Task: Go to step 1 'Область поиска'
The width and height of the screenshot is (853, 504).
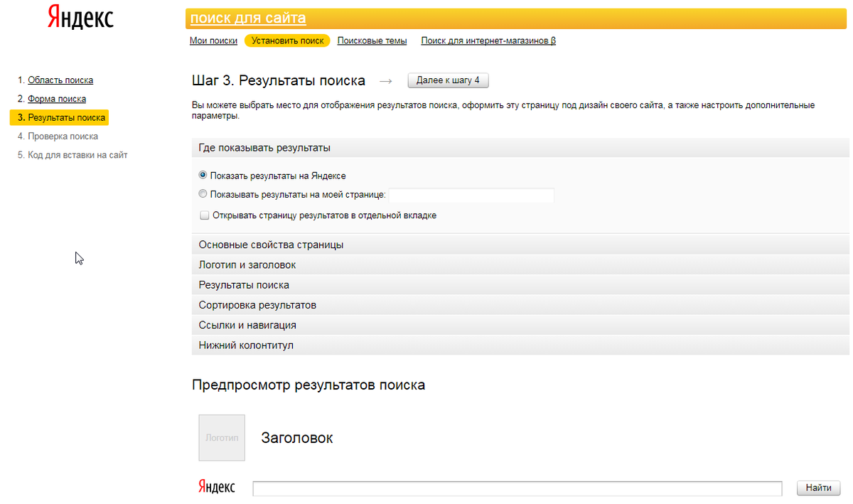Action: [60, 80]
